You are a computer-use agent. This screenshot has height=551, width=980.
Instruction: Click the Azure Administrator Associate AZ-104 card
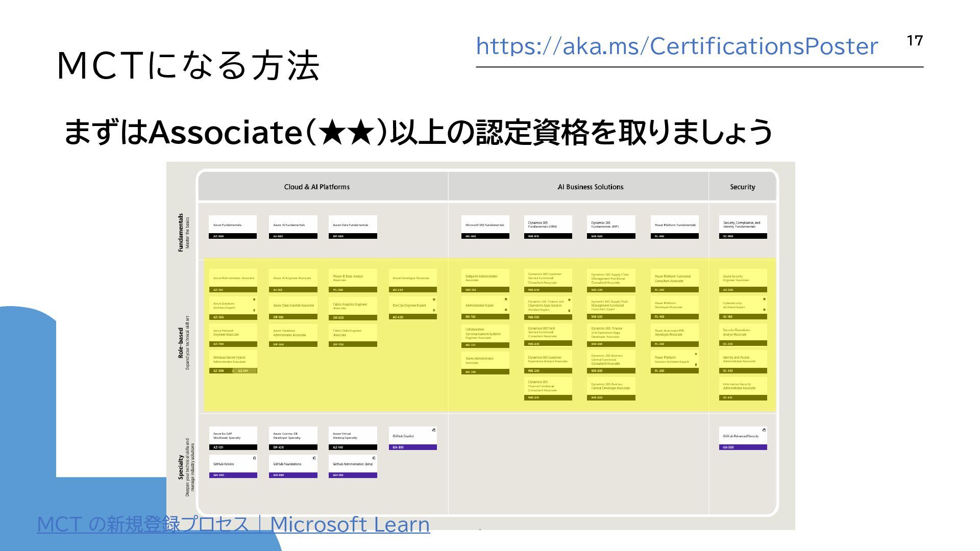[x=233, y=281]
